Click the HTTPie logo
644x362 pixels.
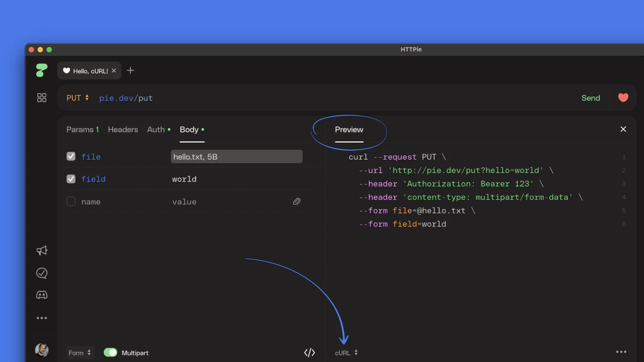point(42,70)
